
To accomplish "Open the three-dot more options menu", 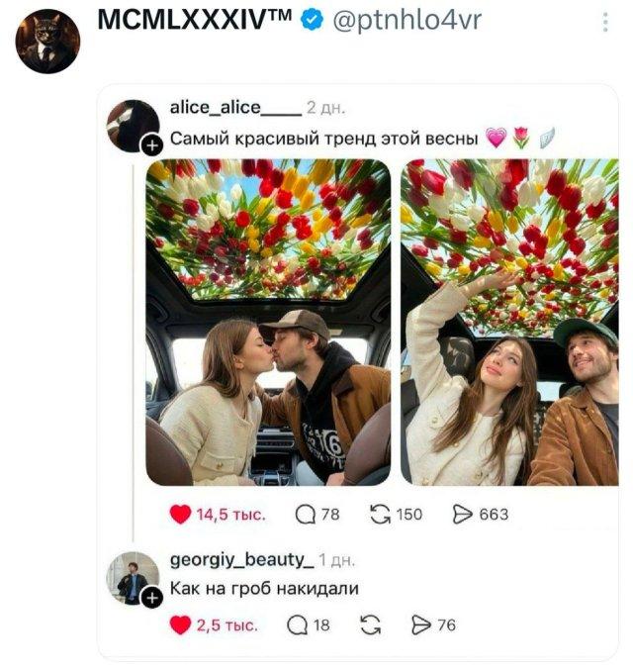I will (x=605, y=23).
